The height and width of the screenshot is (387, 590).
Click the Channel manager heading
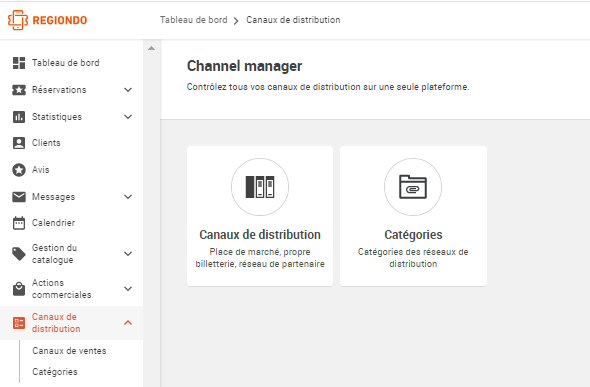[244, 66]
